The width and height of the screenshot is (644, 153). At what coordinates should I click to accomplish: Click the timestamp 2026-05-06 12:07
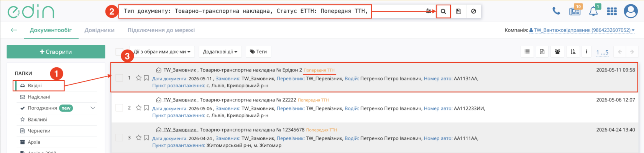tap(615, 100)
